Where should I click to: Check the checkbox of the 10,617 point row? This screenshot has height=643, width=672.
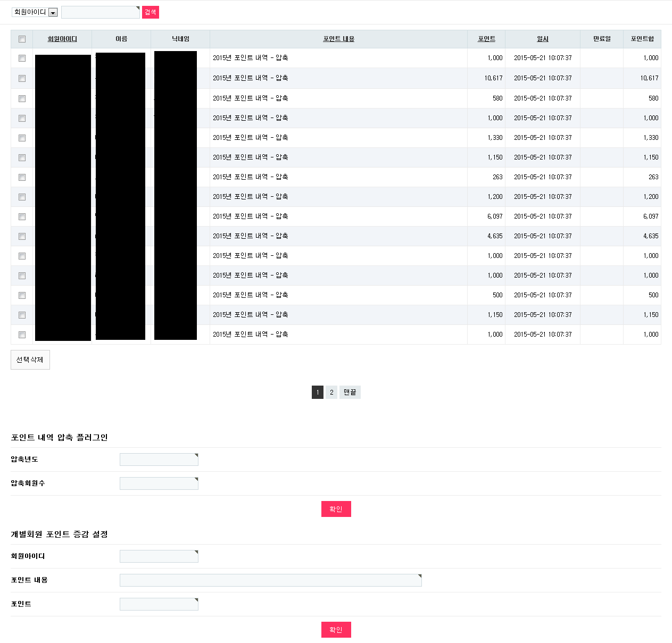pyautogui.click(x=22, y=78)
